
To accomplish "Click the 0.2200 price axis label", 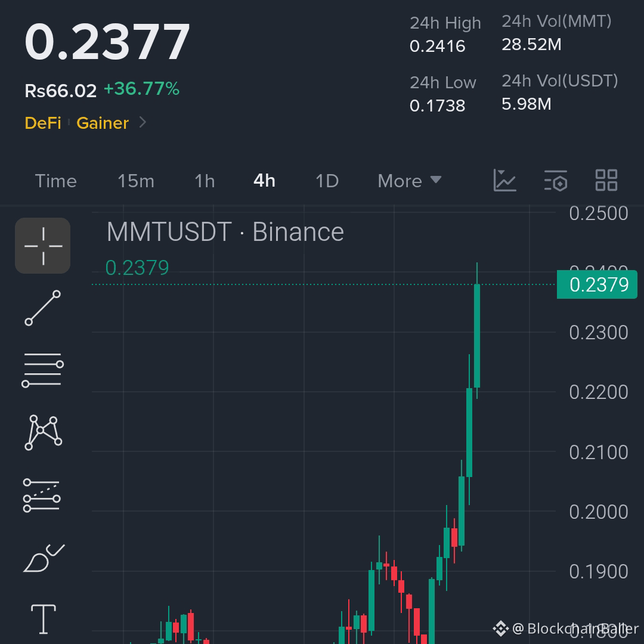I will coord(599,392).
